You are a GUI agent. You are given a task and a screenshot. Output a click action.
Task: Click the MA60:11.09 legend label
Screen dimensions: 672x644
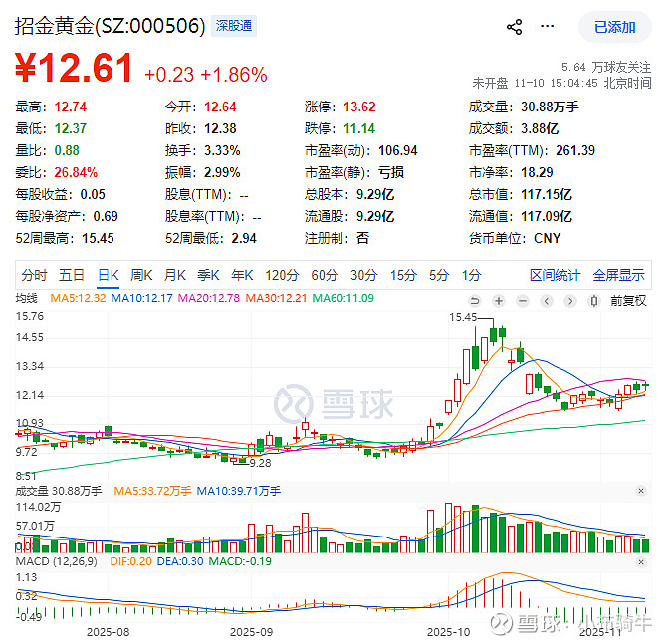pyautogui.click(x=342, y=298)
